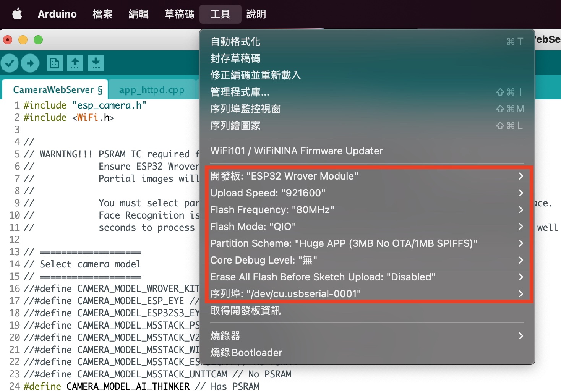Select 修正編碼並重新載入
The width and height of the screenshot is (561, 392).
[x=367, y=75]
